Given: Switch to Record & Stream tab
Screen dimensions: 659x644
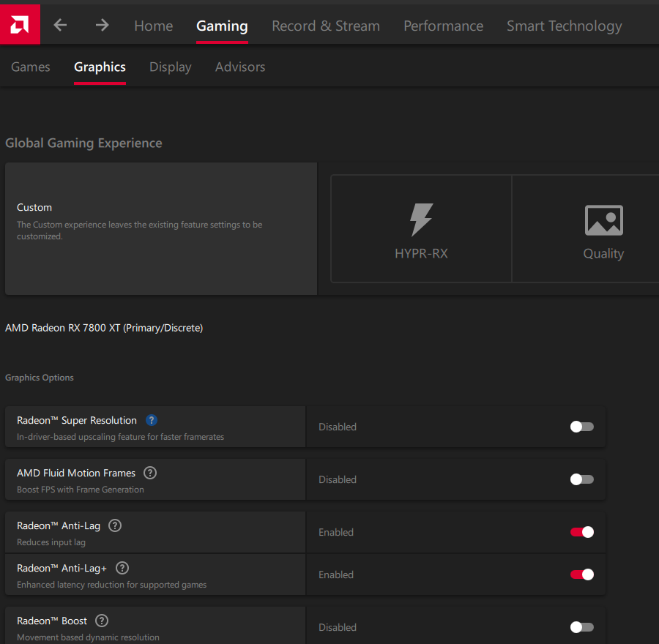Looking at the screenshot, I should point(326,26).
